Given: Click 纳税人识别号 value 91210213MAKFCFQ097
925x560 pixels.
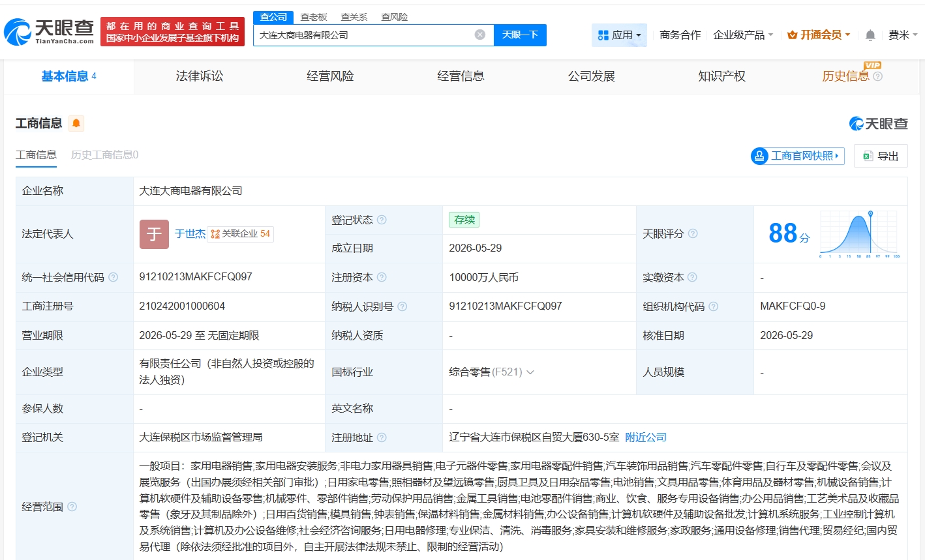Looking at the screenshot, I should pyautogui.click(x=506, y=306).
